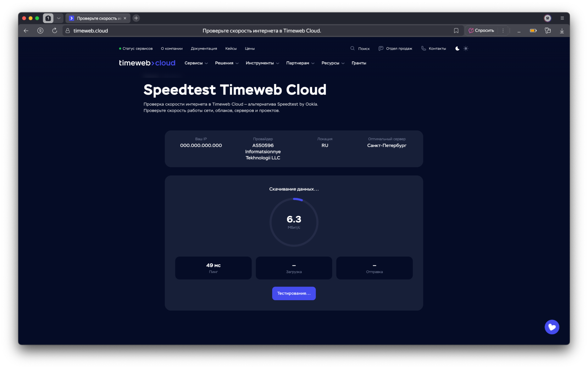Click the Speedtest Timeweb Cloud heading

[235, 90]
